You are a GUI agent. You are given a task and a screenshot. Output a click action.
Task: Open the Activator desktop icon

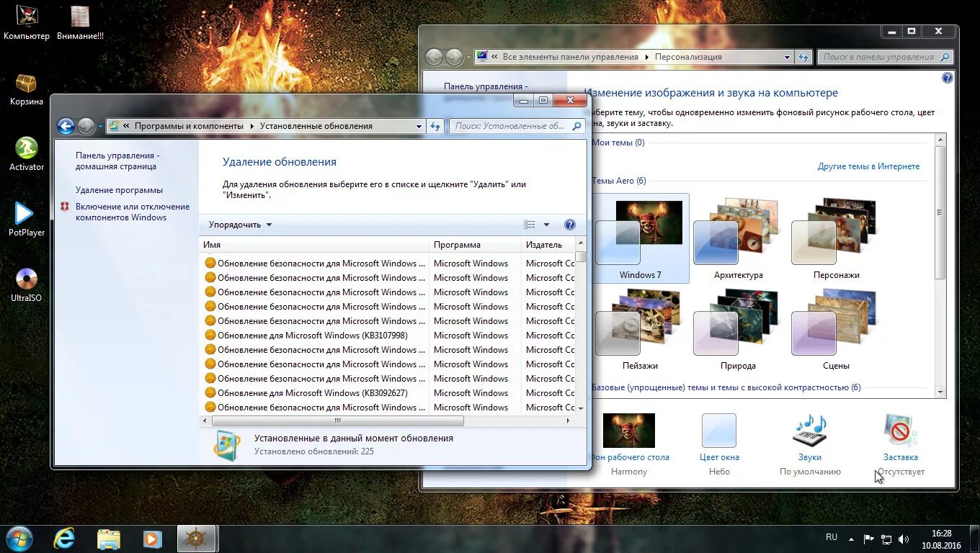click(x=26, y=148)
